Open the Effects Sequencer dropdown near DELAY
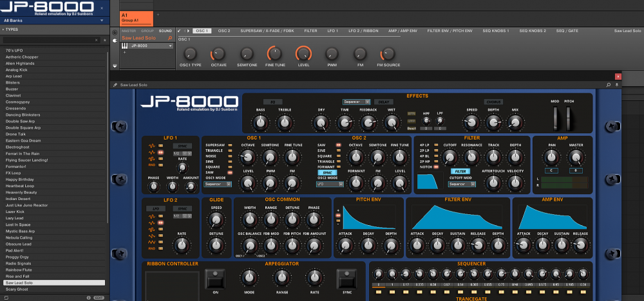Viewport: 644px width, 301px height. pos(357,102)
